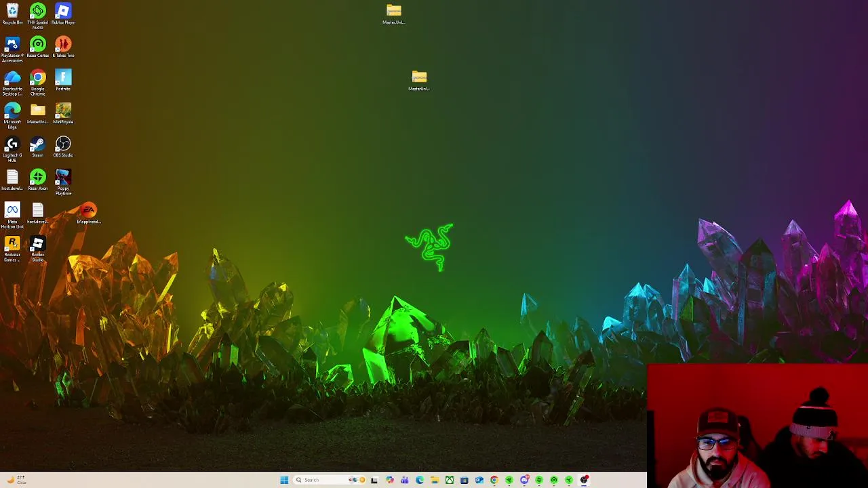
Task: Select the EA app installer icon
Action: [89, 213]
